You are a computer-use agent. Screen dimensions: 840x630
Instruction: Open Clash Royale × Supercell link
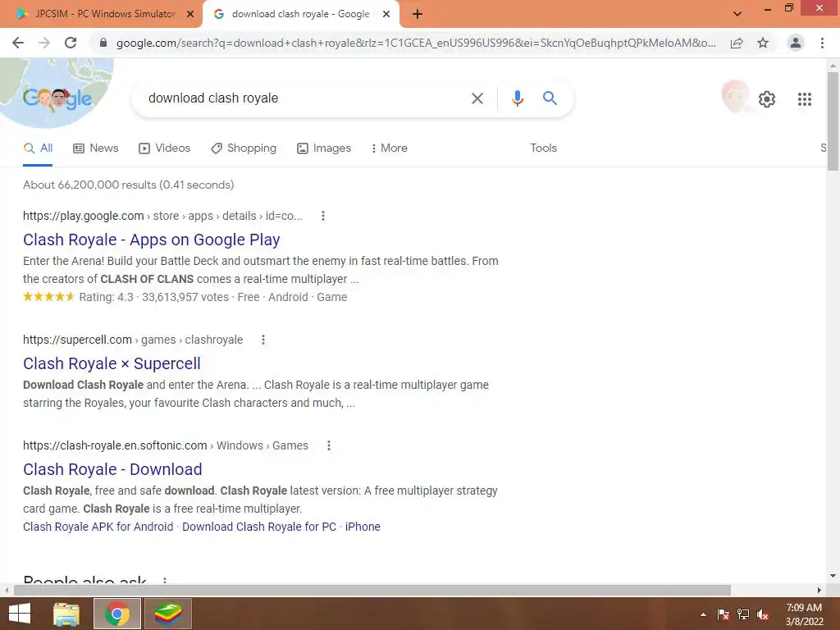pyautogui.click(x=112, y=363)
